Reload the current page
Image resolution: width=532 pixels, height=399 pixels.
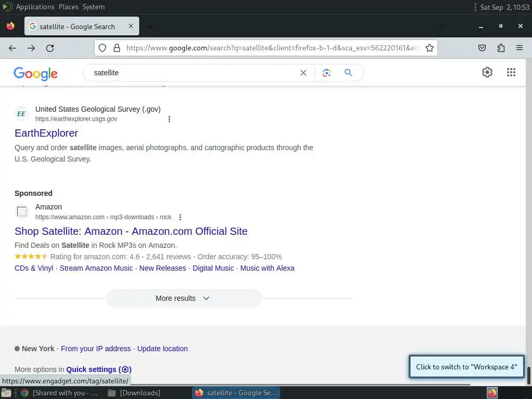pos(50,48)
